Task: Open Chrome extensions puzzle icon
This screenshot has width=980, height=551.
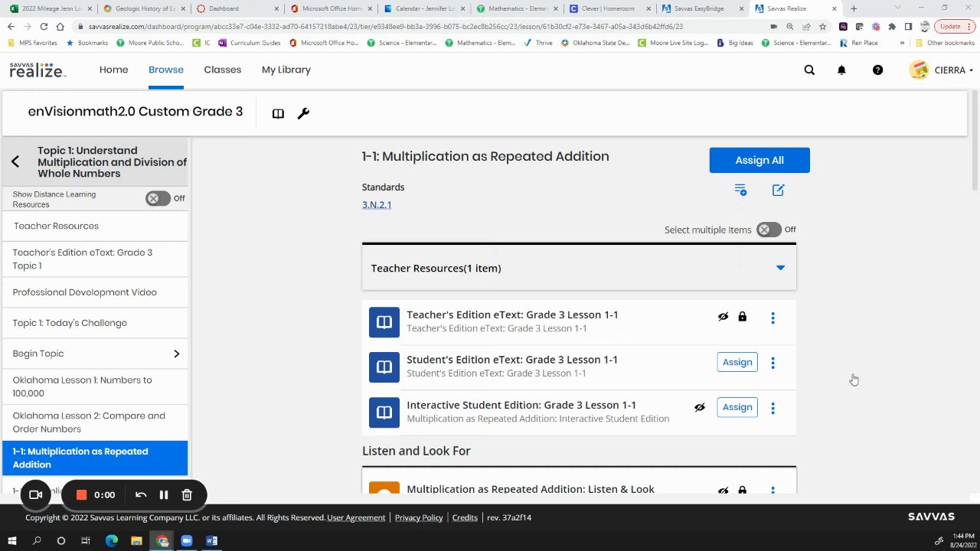Action: [892, 26]
